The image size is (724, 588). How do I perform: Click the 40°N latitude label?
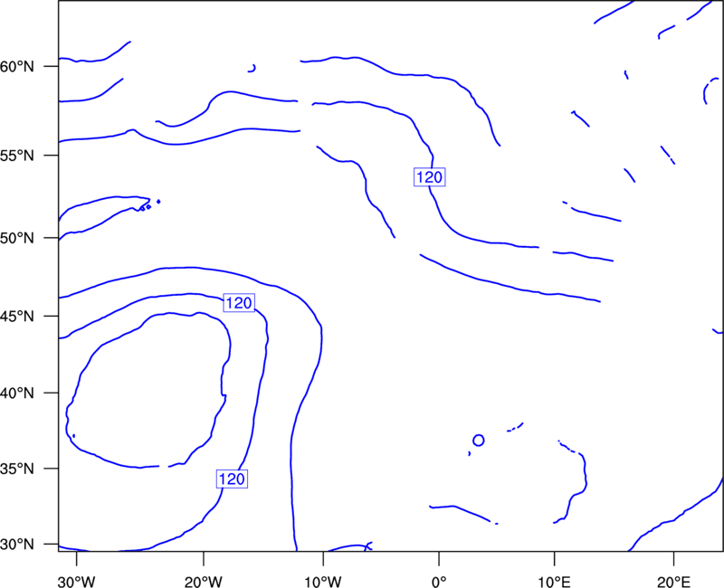pos(17,394)
